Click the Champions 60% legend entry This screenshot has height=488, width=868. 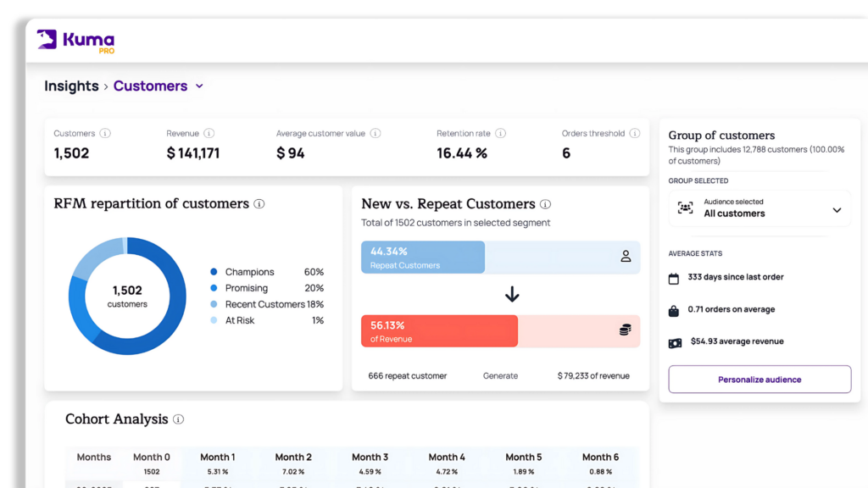point(267,272)
